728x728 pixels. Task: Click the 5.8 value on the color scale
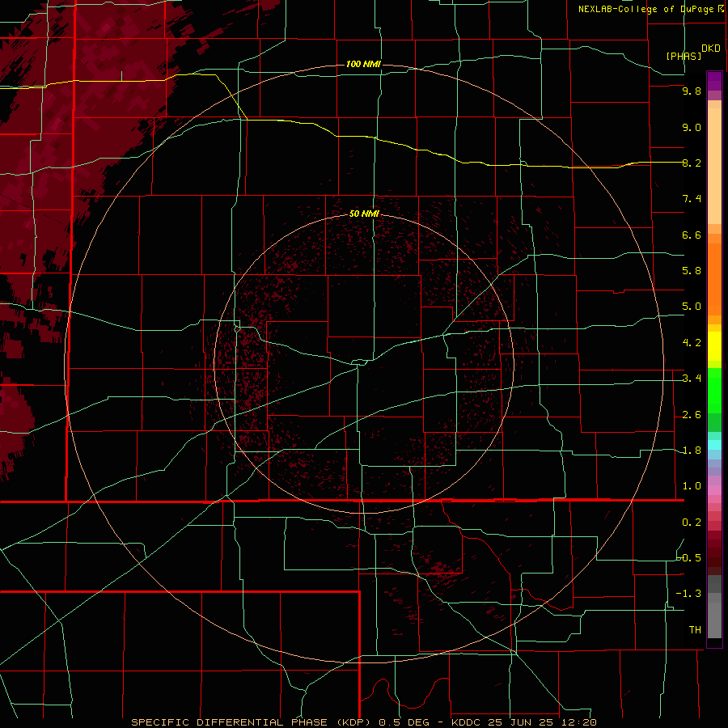pos(692,271)
